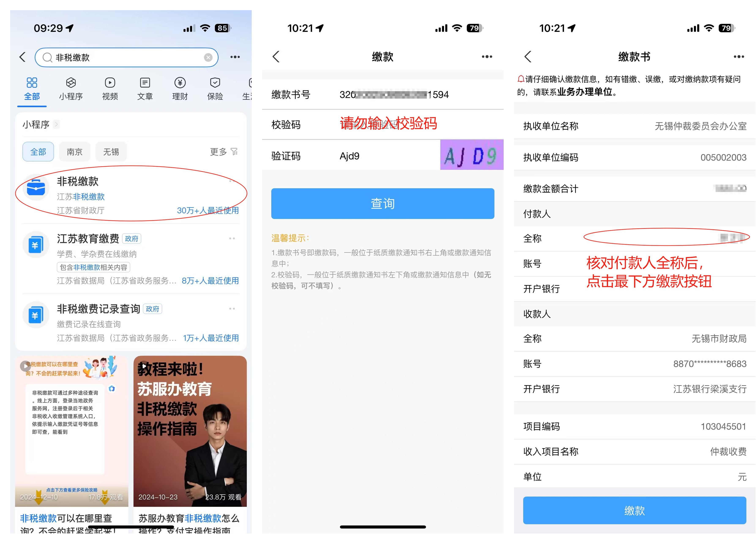Viewport: 756px width, 544px height.
Task: Tap the red bell notice icon
Action: point(521,79)
